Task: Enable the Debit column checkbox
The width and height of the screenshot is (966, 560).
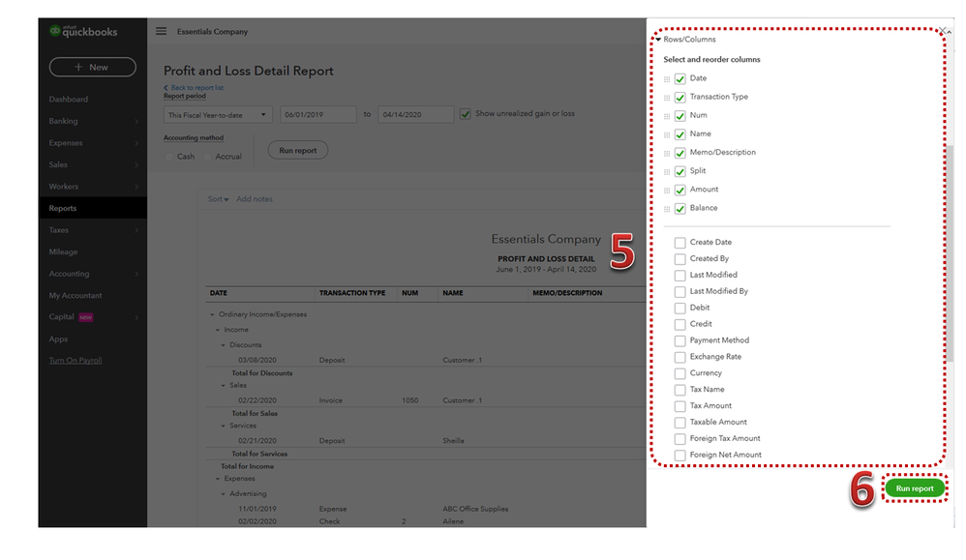Action: click(x=680, y=309)
